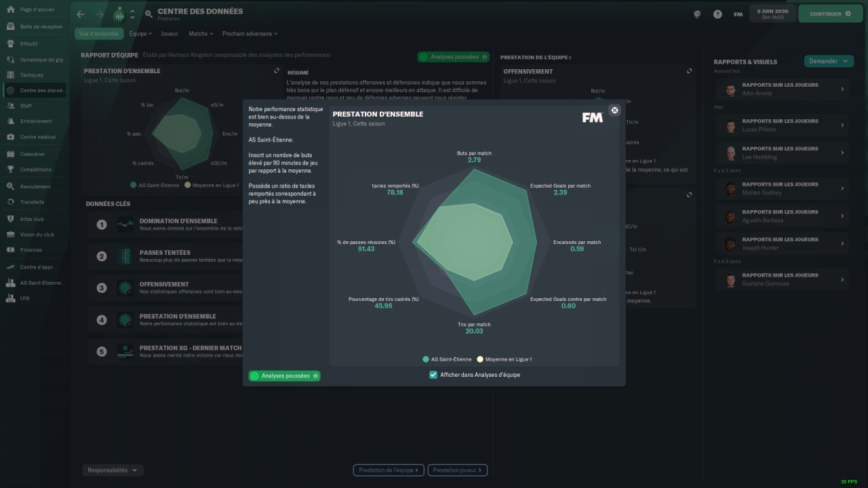The width and height of the screenshot is (868, 488).
Task: Expand the Offensivement panel to full view
Action: (690, 70)
